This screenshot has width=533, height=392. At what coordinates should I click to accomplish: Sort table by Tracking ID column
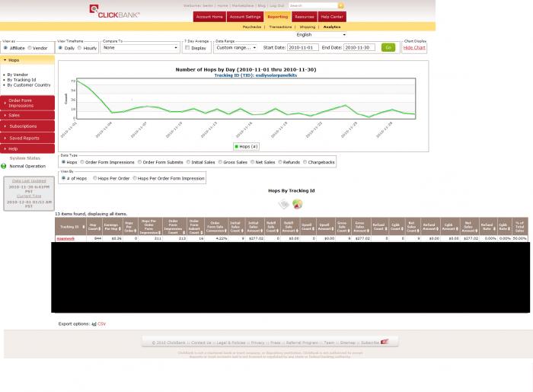[x=71, y=227]
